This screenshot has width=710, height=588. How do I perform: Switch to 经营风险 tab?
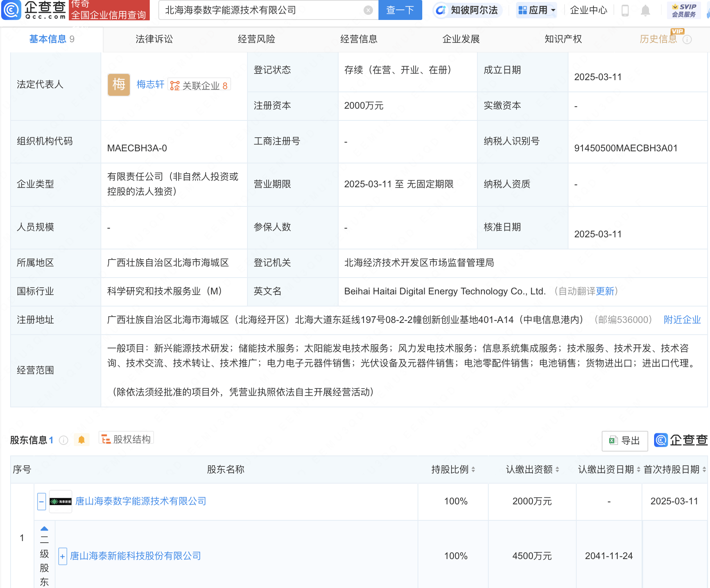pos(256,39)
